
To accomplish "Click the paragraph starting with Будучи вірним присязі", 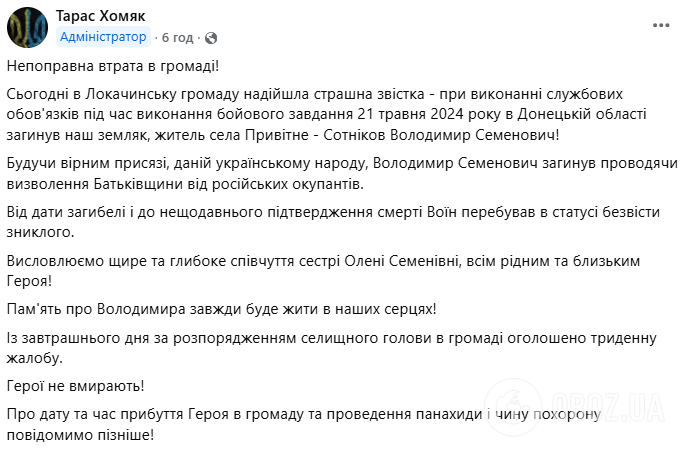I will coord(340,172).
